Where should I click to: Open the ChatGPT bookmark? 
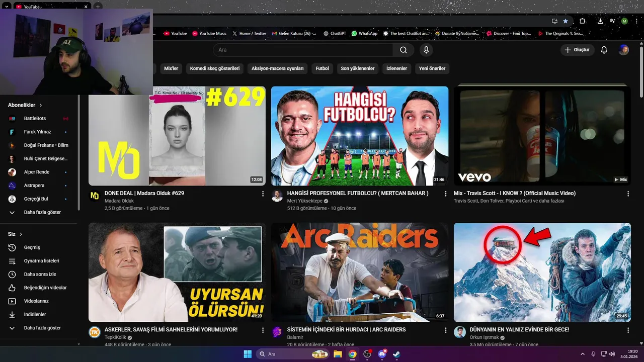pyautogui.click(x=335, y=34)
